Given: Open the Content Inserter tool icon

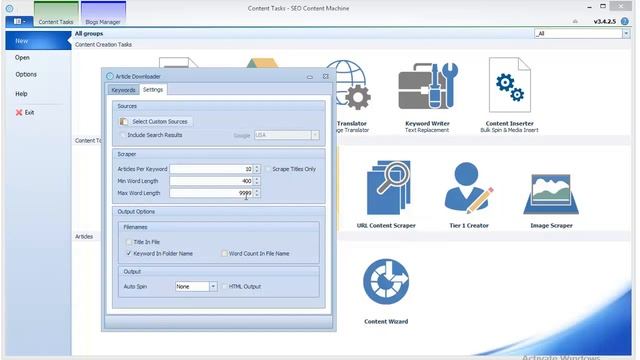Looking at the screenshot, I should (x=509, y=85).
